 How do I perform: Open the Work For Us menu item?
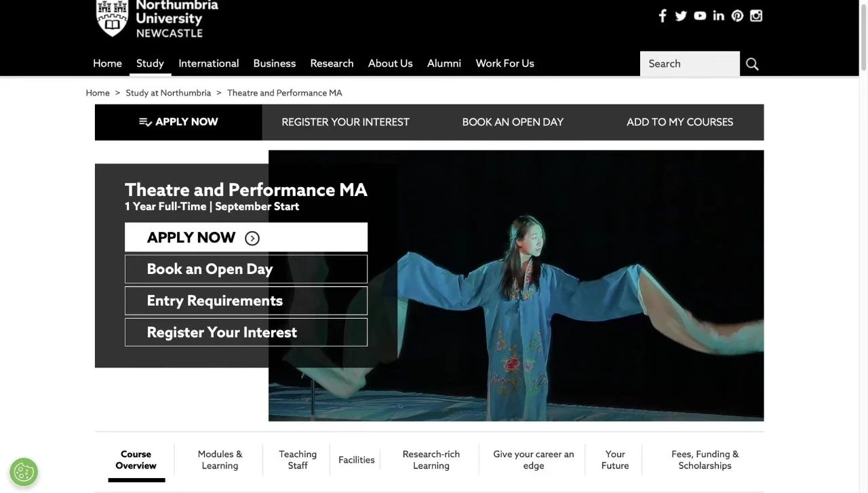pos(505,63)
